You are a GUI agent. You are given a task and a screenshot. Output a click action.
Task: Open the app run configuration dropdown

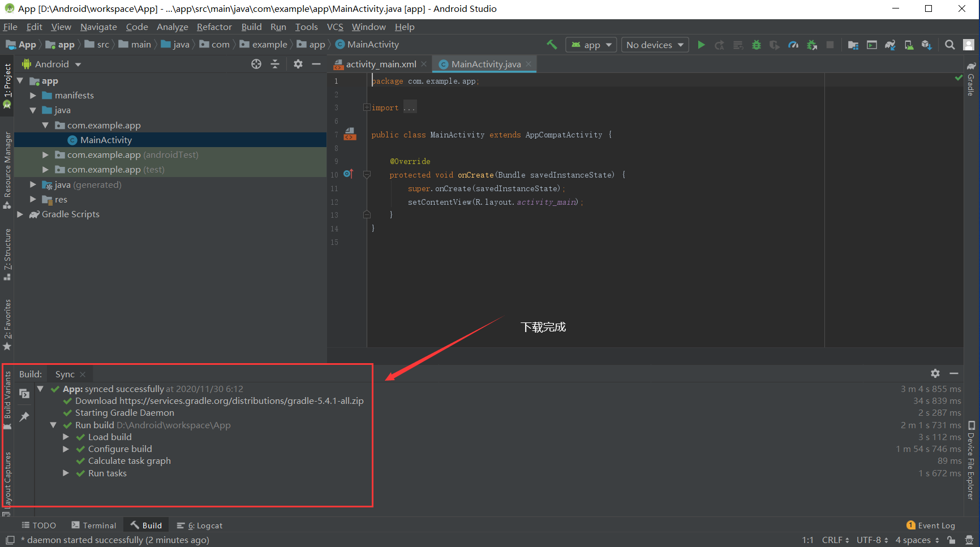(591, 45)
